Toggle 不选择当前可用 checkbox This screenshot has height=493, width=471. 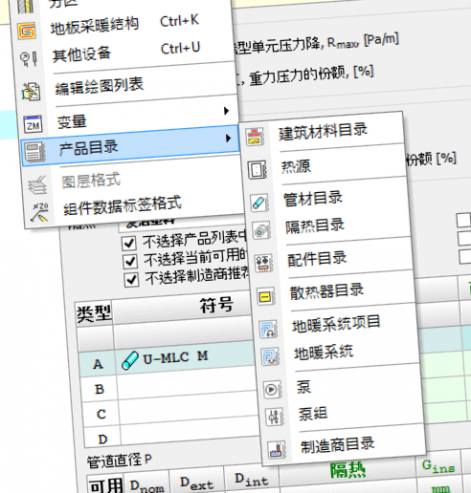point(130,262)
